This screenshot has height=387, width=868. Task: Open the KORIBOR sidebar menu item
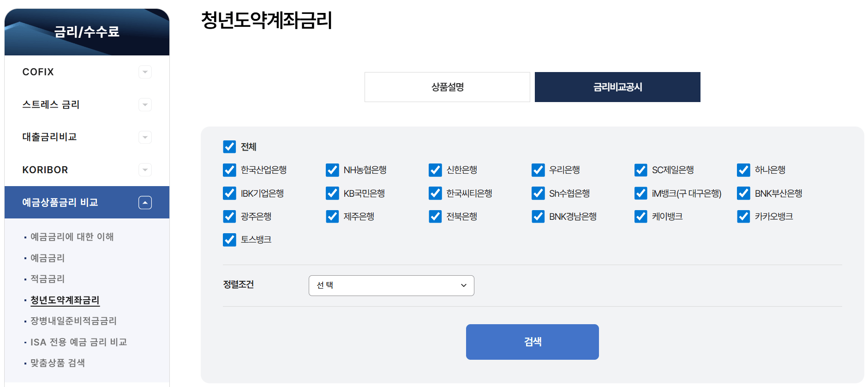click(x=87, y=170)
